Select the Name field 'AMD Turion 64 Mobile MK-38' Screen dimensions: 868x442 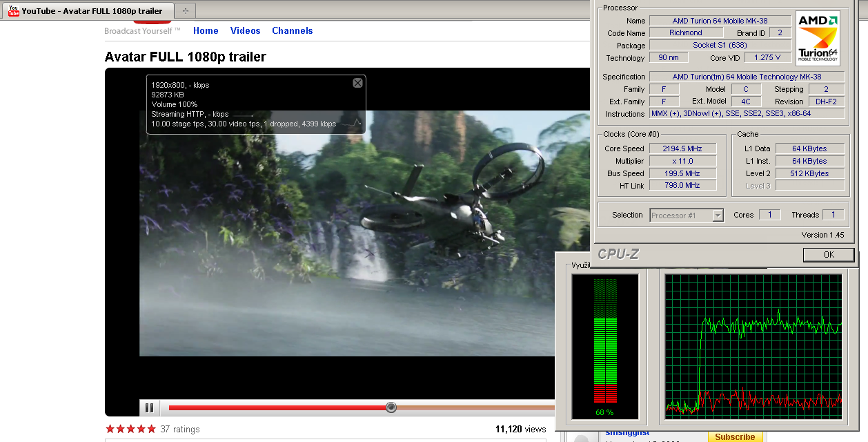(x=720, y=21)
